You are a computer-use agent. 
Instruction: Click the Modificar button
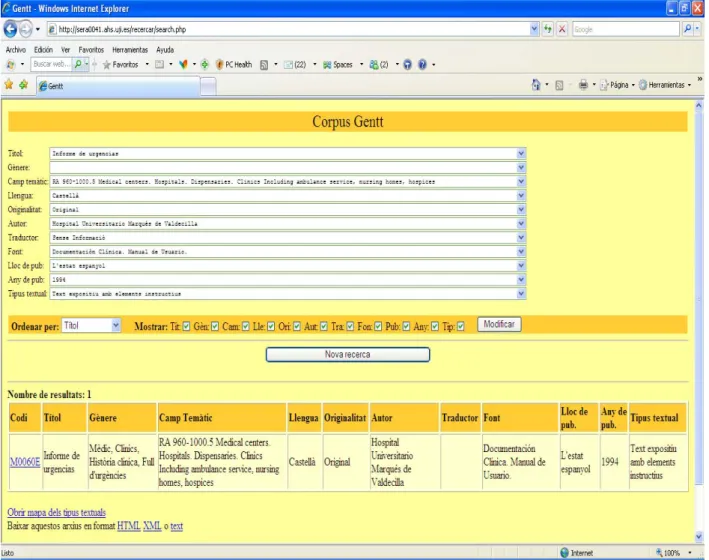[499, 324]
